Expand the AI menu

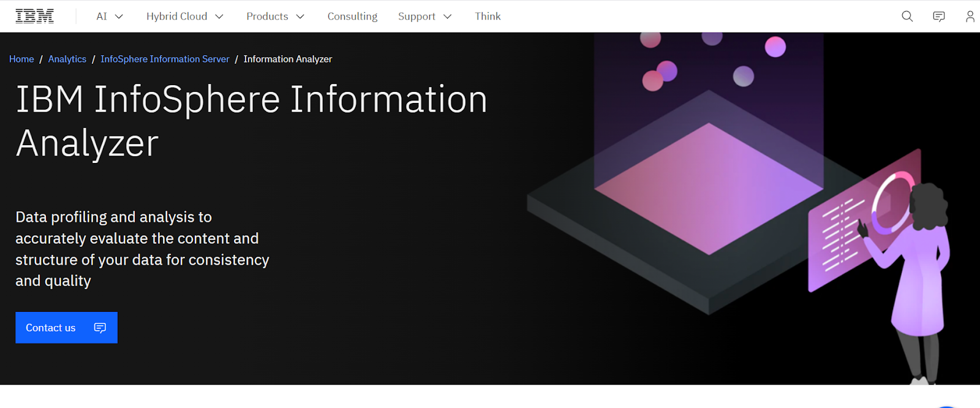[x=110, y=17]
